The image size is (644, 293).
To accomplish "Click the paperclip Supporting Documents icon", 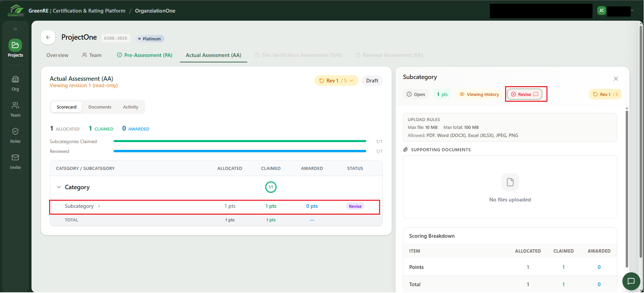I will pos(406,150).
